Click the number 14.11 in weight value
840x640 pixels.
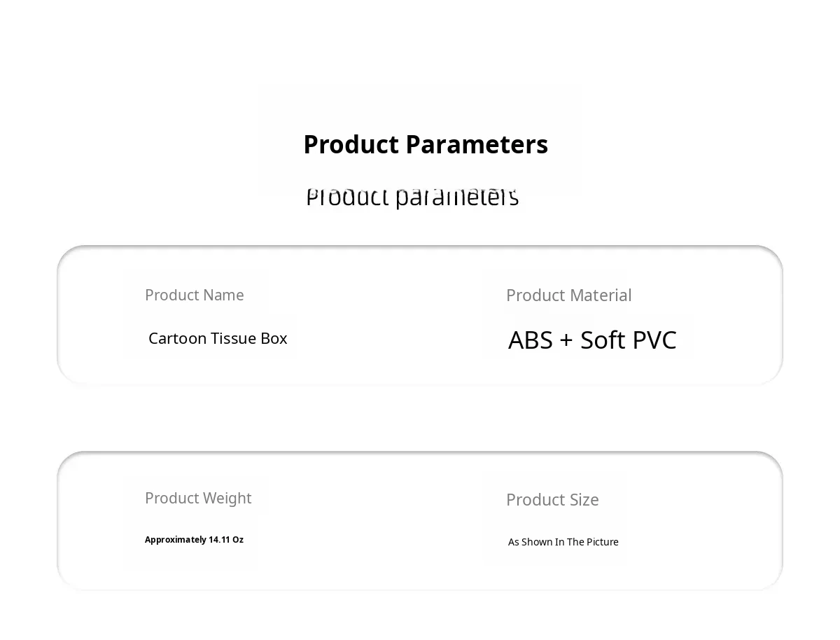click(x=219, y=539)
